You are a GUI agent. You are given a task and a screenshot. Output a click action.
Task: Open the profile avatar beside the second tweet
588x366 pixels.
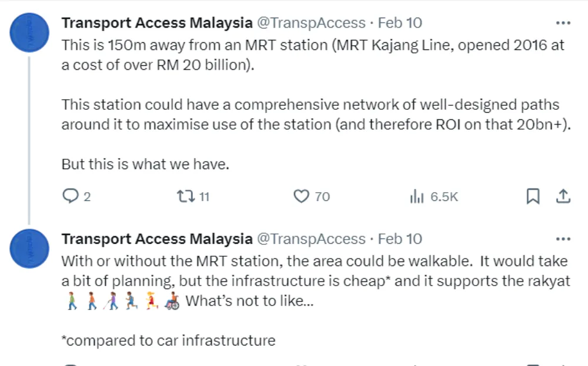pyautogui.click(x=30, y=249)
